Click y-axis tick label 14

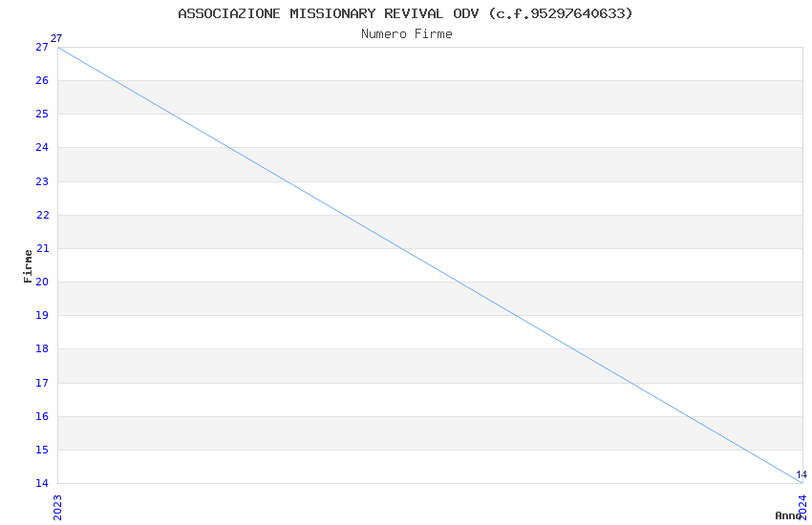click(x=42, y=483)
